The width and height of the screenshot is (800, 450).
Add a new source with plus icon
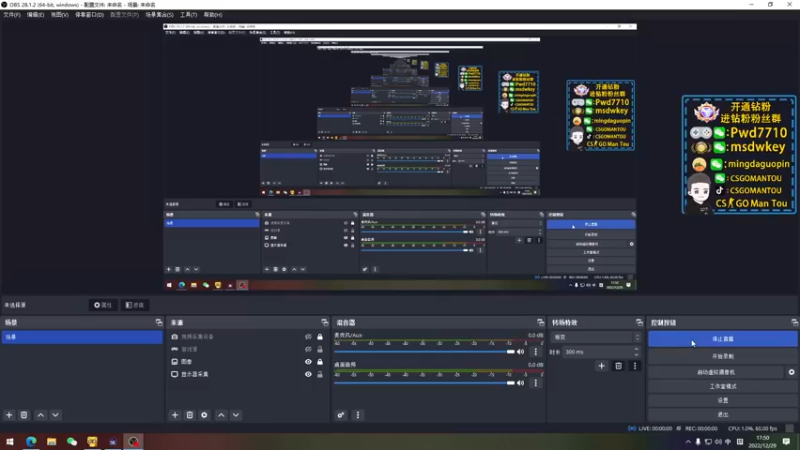point(175,415)
